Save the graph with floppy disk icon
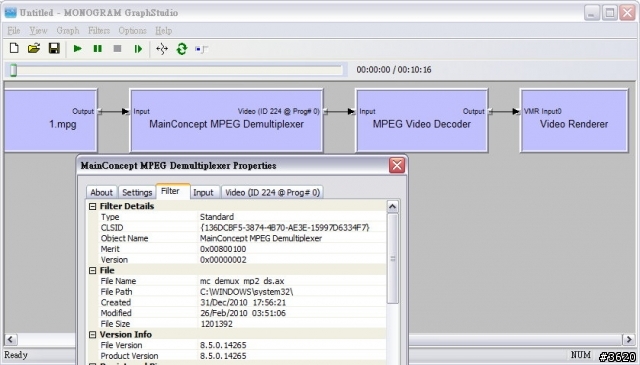Viewport: 640px width, 365px height. point(54,49)
